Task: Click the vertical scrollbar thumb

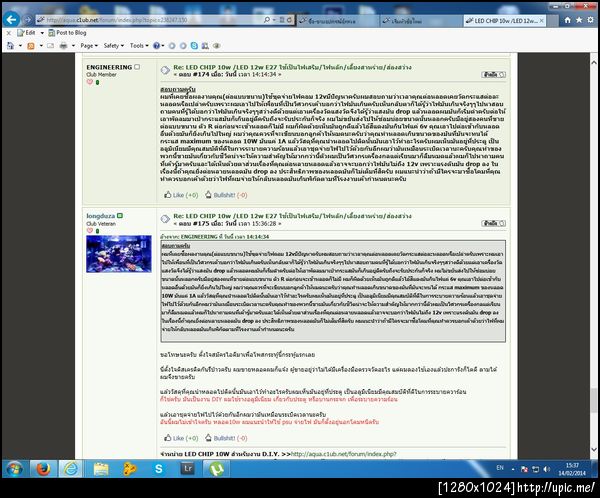Action: coord(593,400)
